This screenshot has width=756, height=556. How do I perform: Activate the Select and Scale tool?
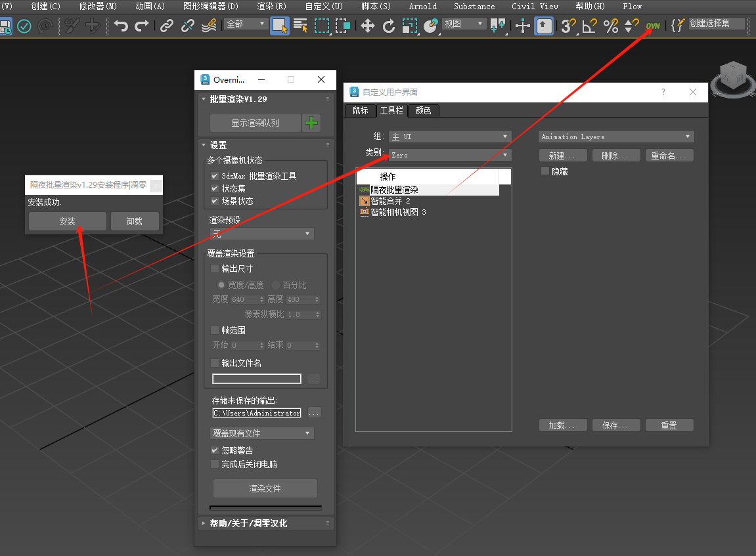[410, 25]
